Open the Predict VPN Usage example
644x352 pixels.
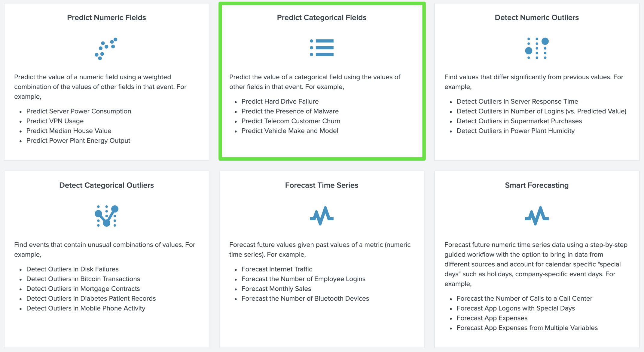55,121
